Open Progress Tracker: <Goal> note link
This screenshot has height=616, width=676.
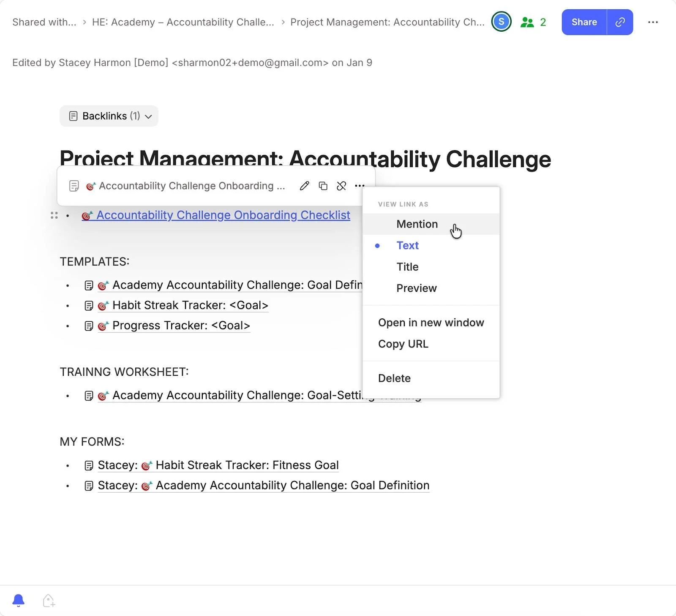(174, 326)
